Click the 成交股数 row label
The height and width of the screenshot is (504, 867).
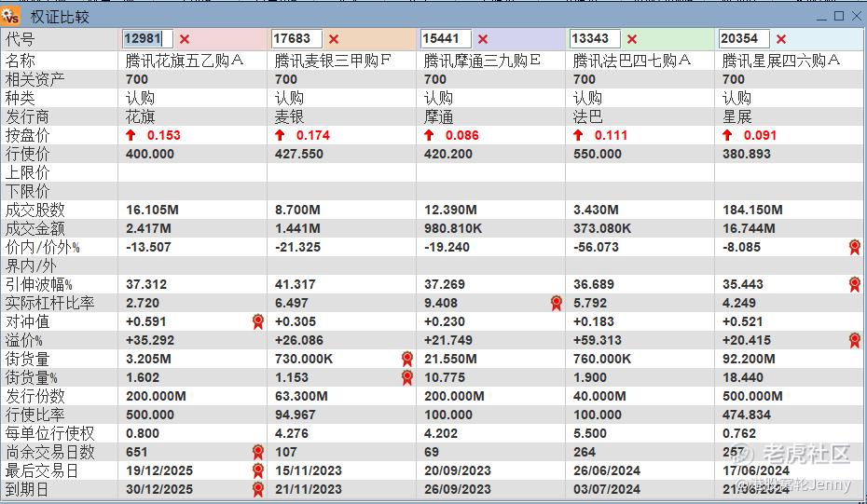click(34, 210)
